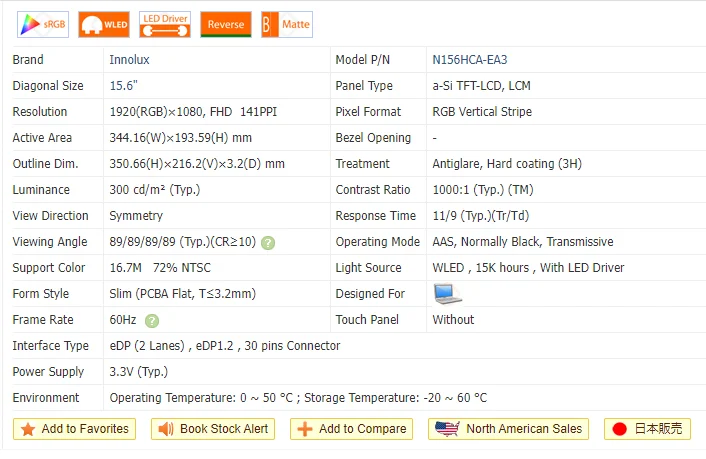Viewport: 706px width, 459px height.
Task: Click the plus icon on Add to Compare
Action: (305, 429)
